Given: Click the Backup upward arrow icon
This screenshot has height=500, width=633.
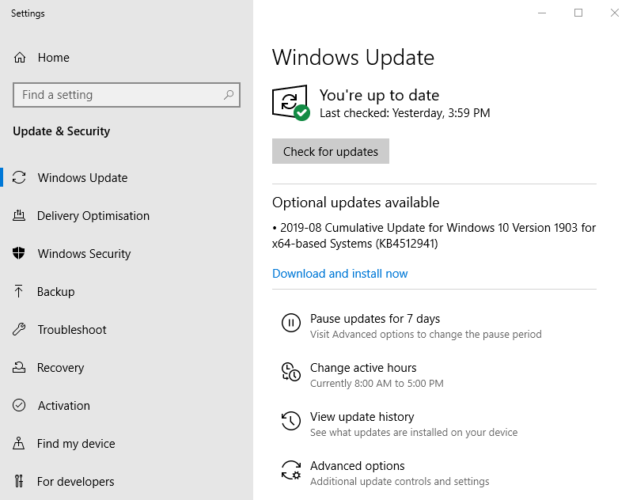Looking at the screenshot, I should click(19, 291).
